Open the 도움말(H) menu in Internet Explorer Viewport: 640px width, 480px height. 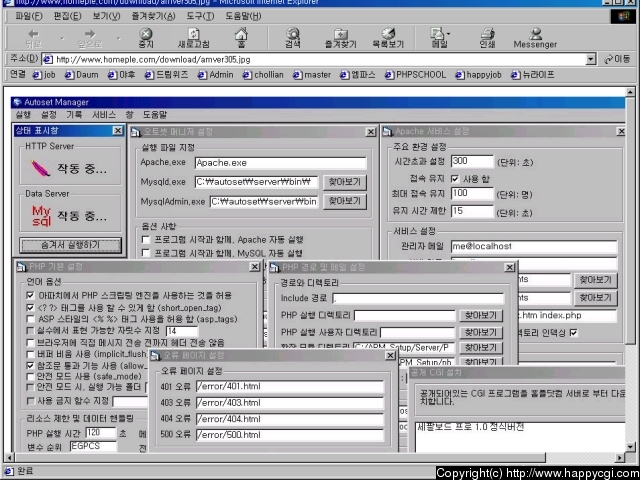(x=243, y=16)
